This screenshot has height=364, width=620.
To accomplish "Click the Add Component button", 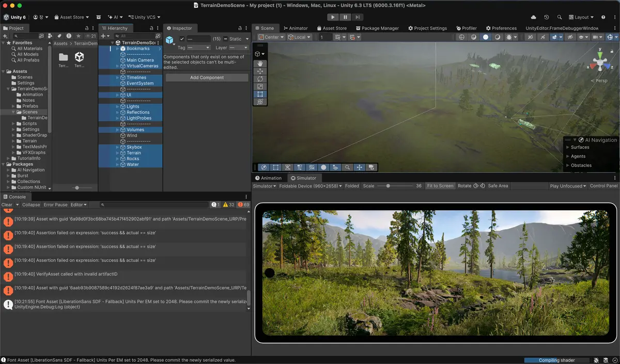I will coord(207,77).
